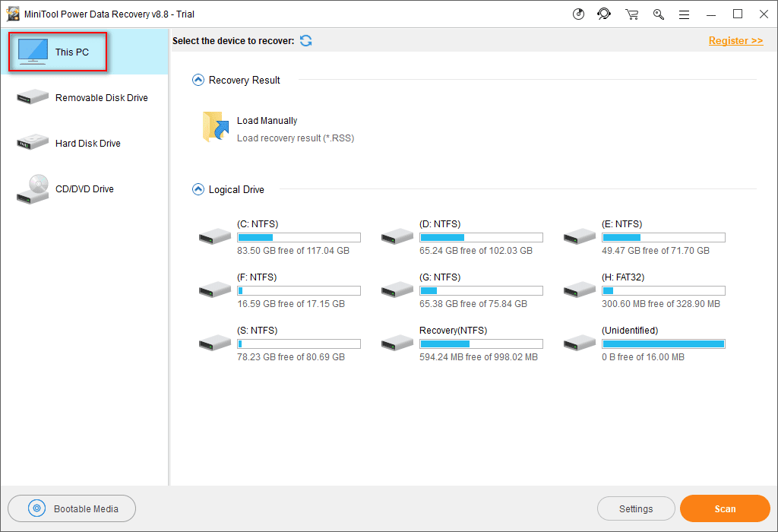Click the C: drive usage bar
The image size is (778, 532).
(299, 238)
